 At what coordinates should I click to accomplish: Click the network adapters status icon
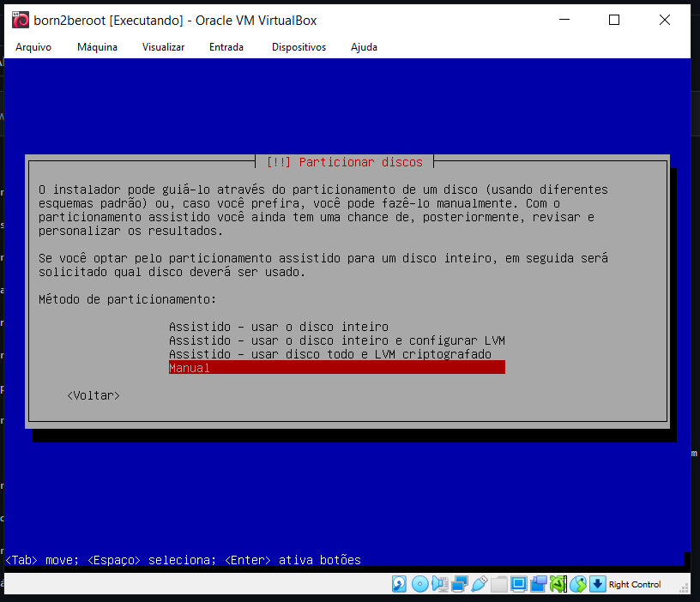pos(460,584)
